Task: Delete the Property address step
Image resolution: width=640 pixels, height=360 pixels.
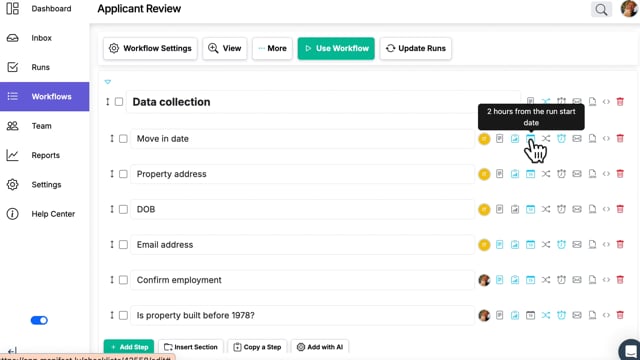Action: pos(620,174)
